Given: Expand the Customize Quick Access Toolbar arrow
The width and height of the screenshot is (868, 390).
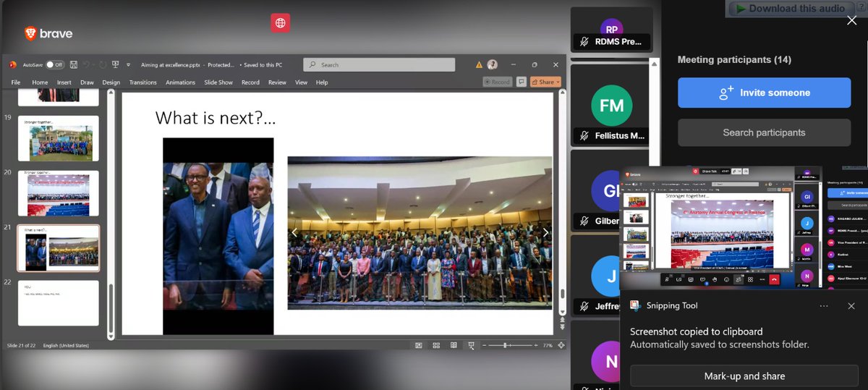Looking at the screenshot, I should (x=128, y=64).
